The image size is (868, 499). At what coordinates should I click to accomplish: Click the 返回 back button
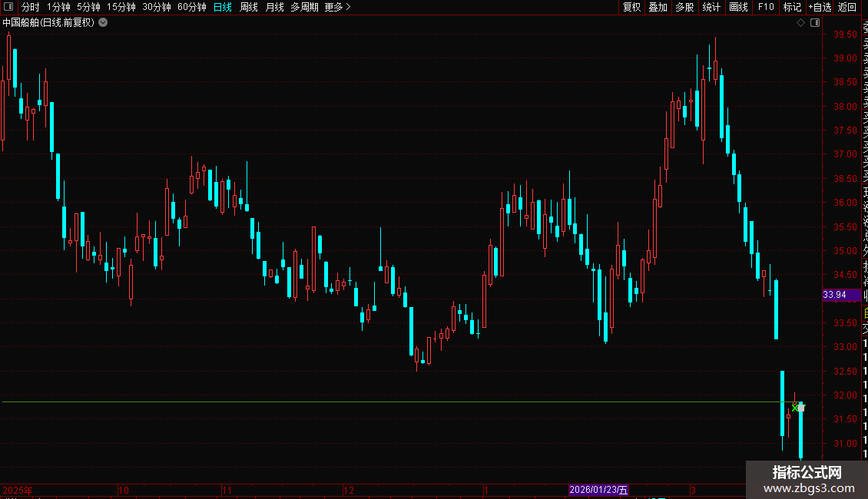[847, 7]
